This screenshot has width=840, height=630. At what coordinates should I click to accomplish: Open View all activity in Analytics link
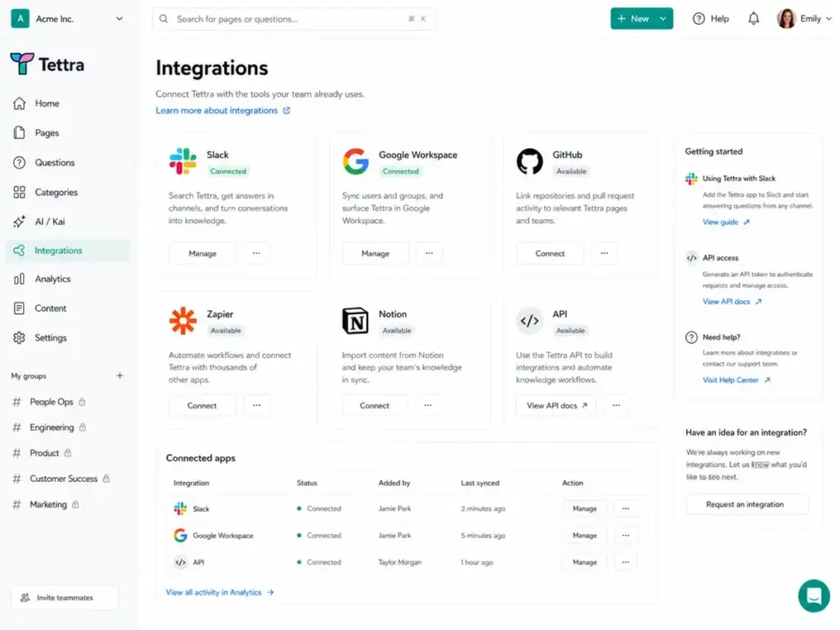pyautogui.click(x=220, y=592)
